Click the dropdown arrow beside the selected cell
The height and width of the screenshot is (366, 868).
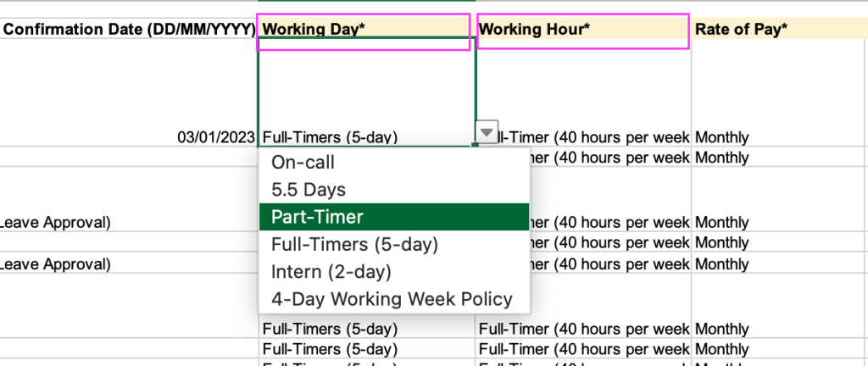pyautogui.click(x=485, y=132)
